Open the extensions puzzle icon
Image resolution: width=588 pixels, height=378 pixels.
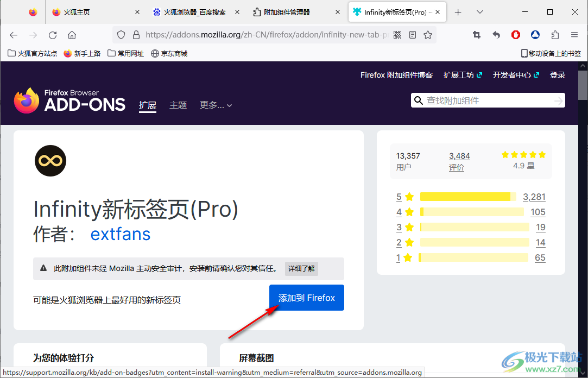click(555, 35)
